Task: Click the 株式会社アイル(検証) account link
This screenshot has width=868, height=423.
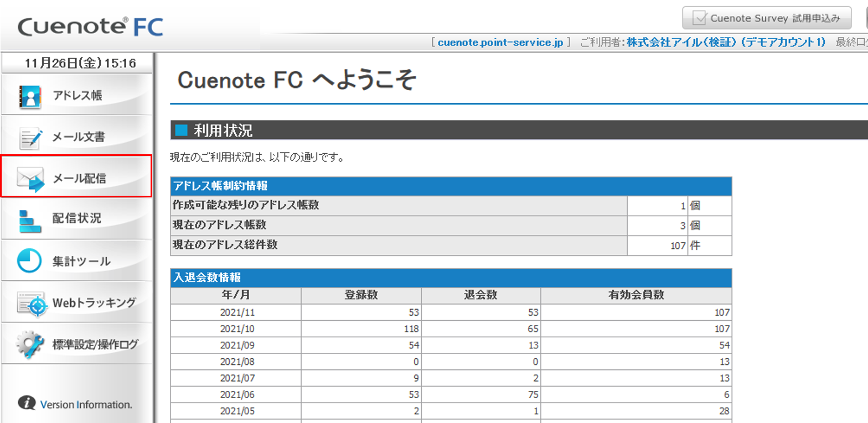Action: pos(726,43)
